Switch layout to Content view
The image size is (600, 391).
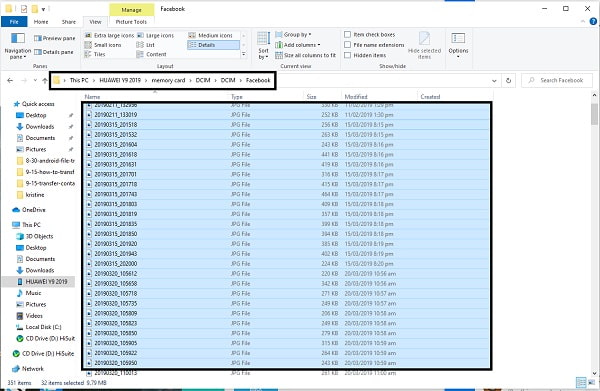(x=152, y=54)
